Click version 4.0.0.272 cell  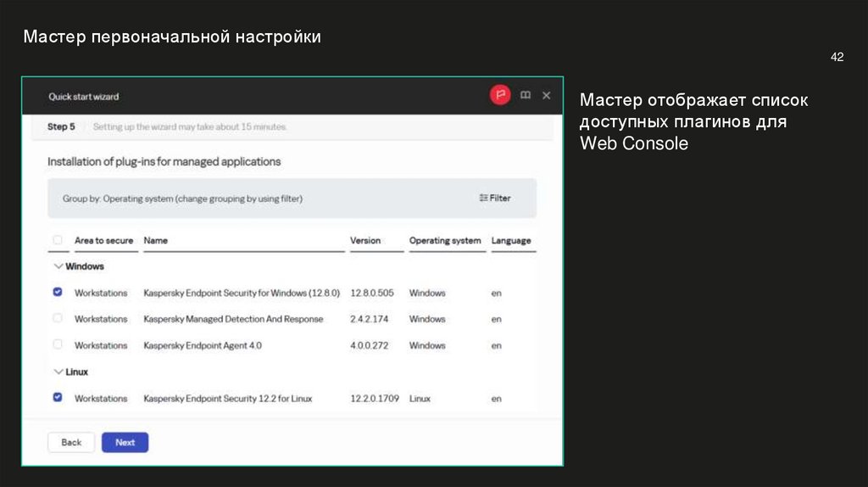(x=370, y=345)
